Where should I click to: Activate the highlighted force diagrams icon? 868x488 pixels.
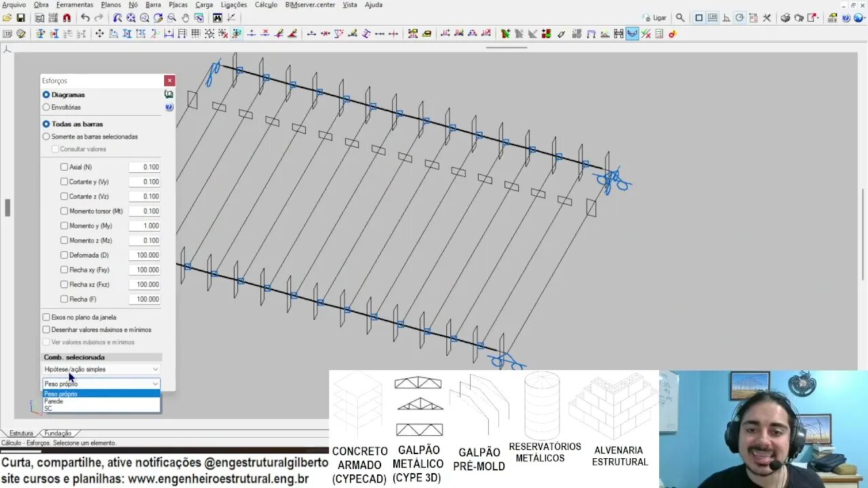(x=632, y=33)
